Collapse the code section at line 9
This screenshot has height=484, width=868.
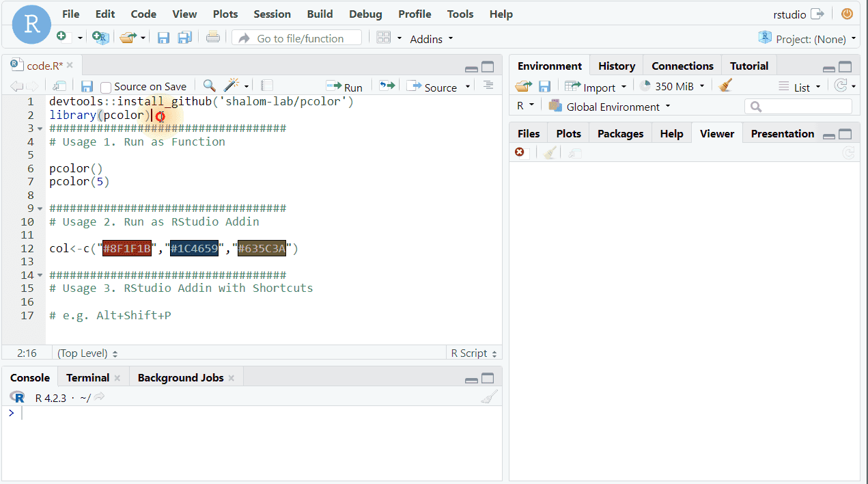tap(40, 209)
